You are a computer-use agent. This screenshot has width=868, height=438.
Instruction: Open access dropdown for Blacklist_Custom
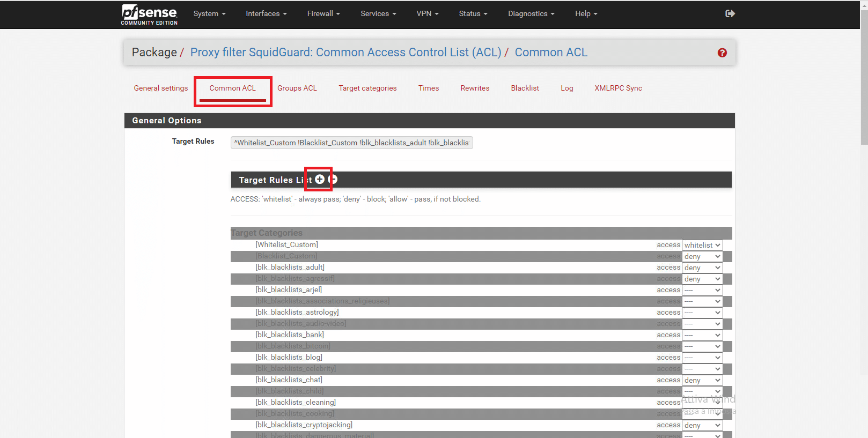tap(702, 256)
